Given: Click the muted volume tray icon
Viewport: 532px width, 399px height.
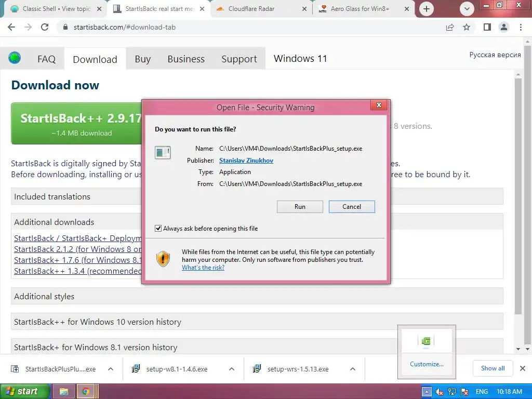Looking at the screenshot, I should click(440, 392).
